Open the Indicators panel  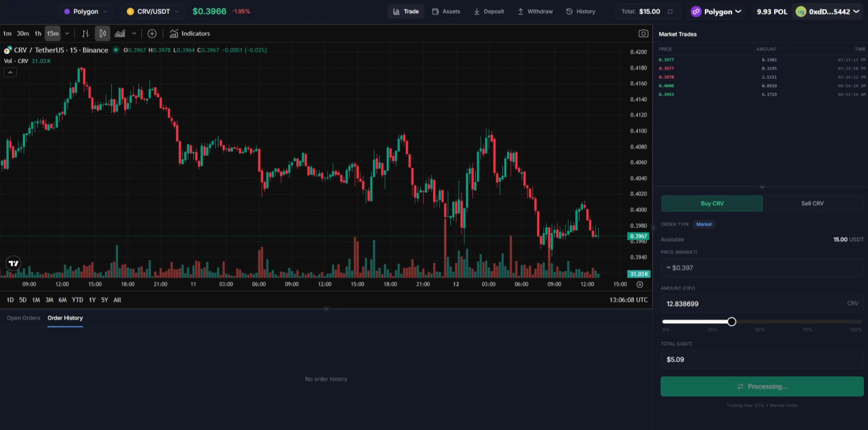190,33
